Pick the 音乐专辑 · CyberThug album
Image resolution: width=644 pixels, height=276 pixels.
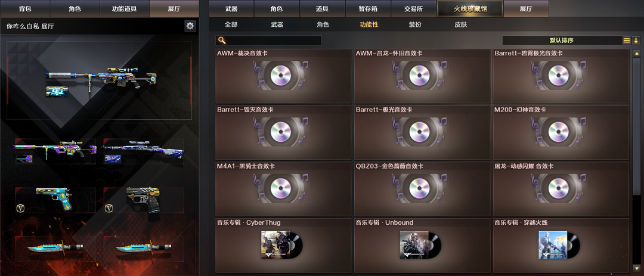click(283, 245)
